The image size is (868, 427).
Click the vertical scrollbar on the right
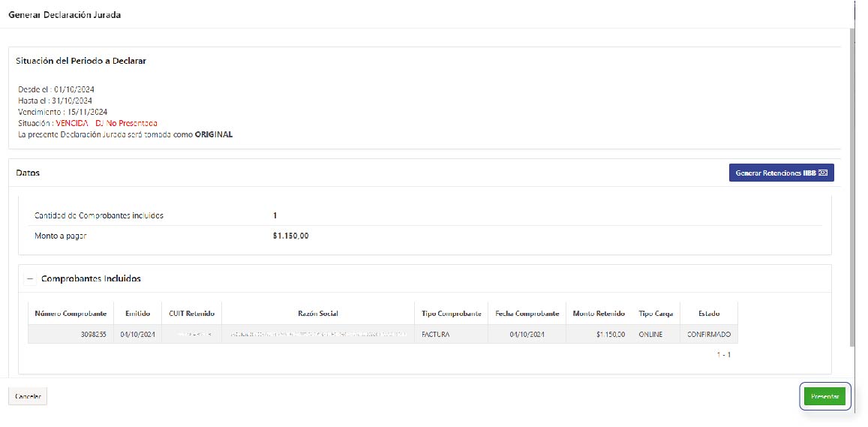[x=851, y=188]
